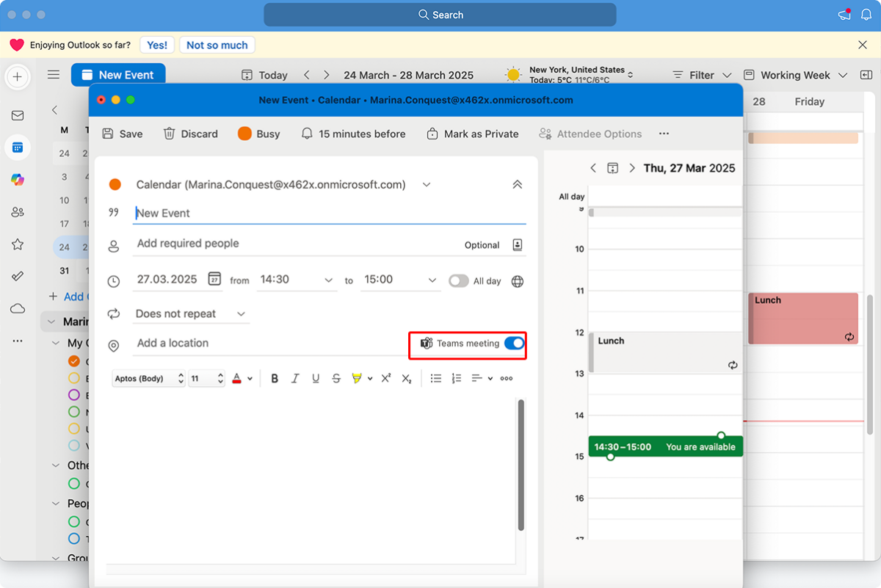Apply strikethrough formatting
881x588 pixels.
pyautogui.click(x=336, y=378)
